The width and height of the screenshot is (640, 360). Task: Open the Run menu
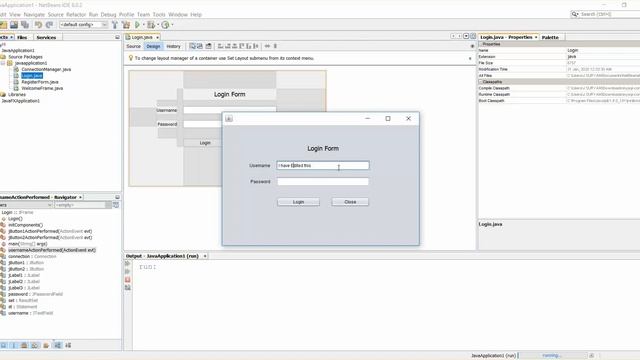[93, 14]
